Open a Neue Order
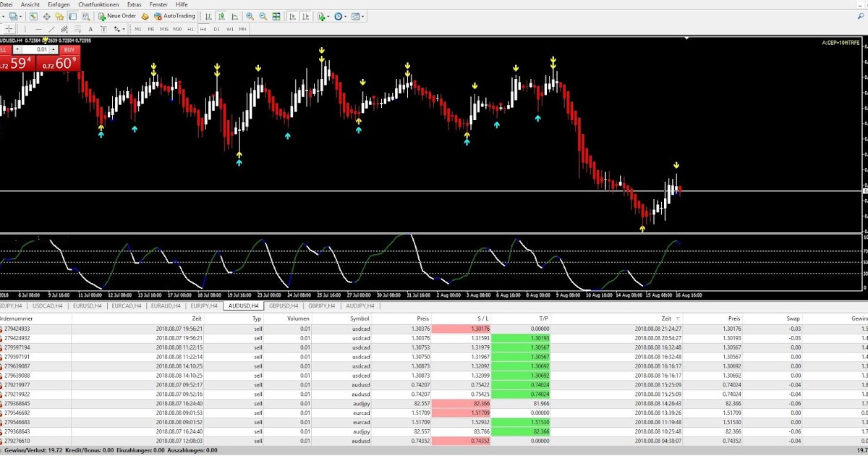Image resolution: width=868 pixels, height=456 pixels. (116, 16)
